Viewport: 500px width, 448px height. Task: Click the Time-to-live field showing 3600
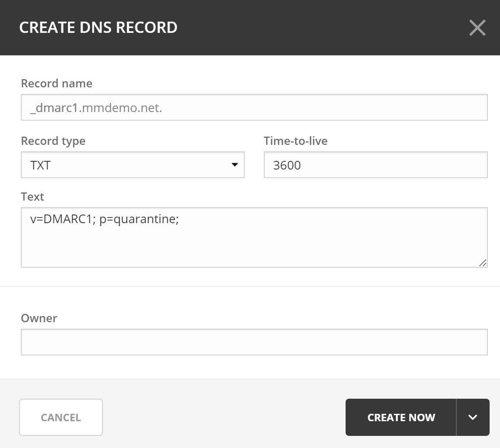coord(375,165)
